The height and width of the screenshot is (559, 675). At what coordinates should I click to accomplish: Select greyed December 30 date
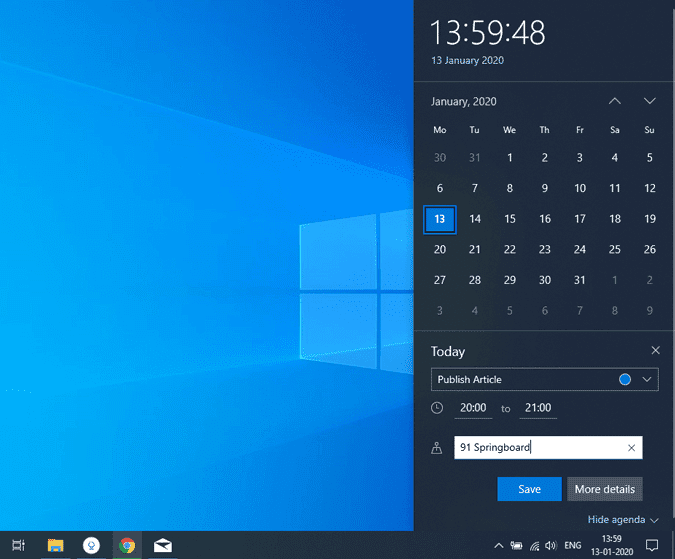tap(440, 158)
